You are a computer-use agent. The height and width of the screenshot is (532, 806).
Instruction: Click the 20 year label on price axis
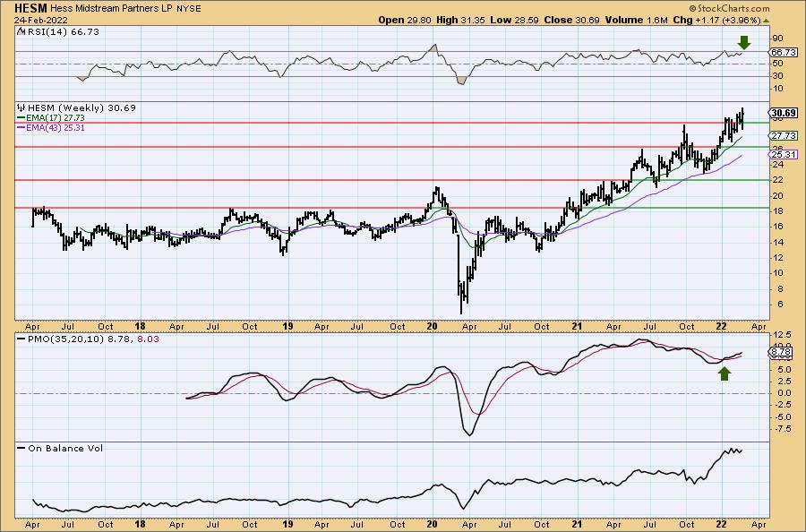[x=433, y=326]
